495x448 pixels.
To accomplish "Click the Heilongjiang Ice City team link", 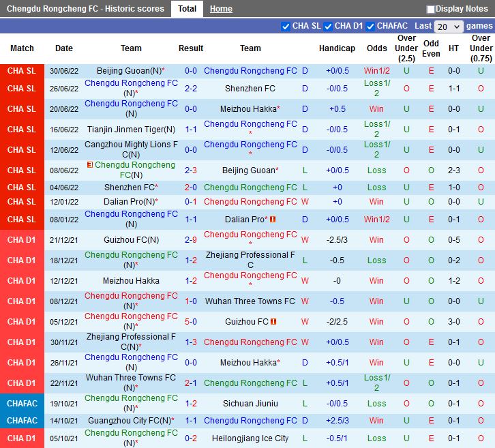I will coord(250,438).
